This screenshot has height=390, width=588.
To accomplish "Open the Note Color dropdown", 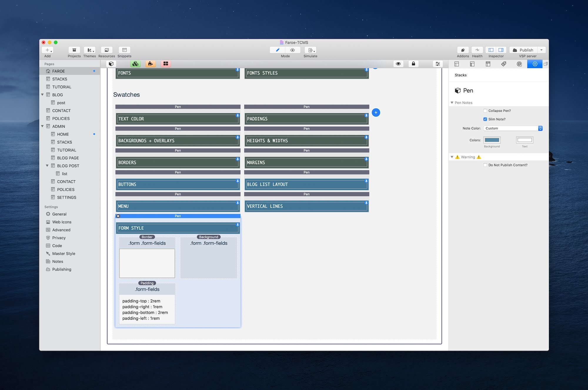I will pos(513,129).
